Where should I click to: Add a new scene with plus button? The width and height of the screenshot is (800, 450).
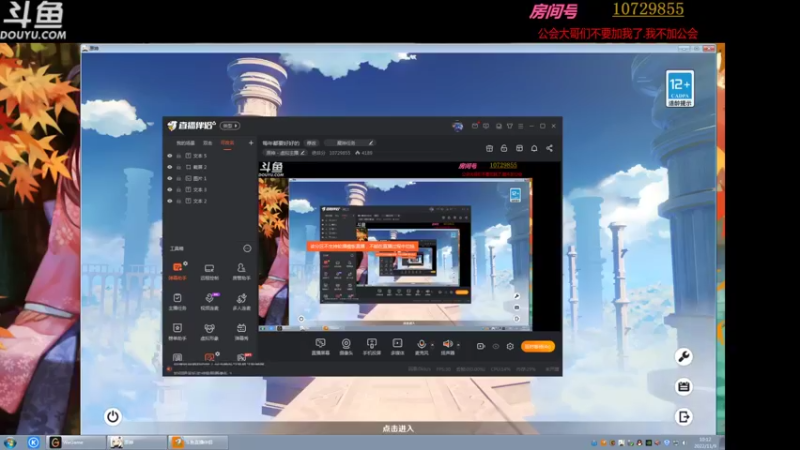point(251,143)
